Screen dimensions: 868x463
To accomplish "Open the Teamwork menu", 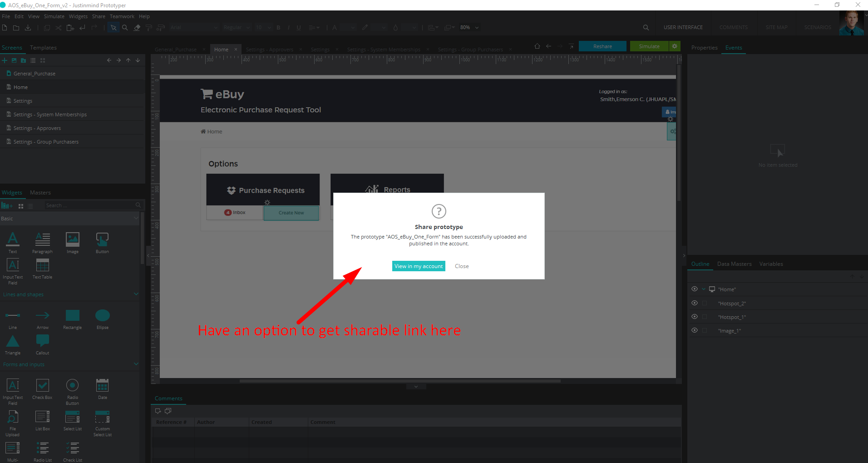I will (122, 16).
